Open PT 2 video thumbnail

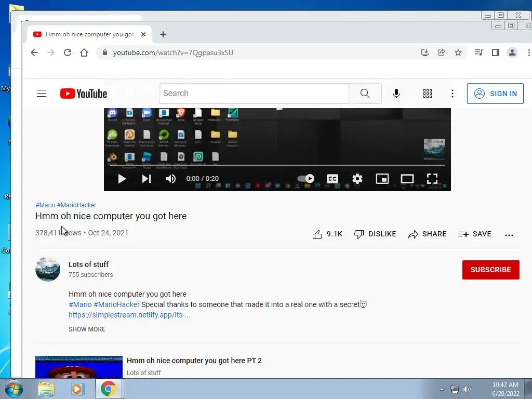pos(79,367)
